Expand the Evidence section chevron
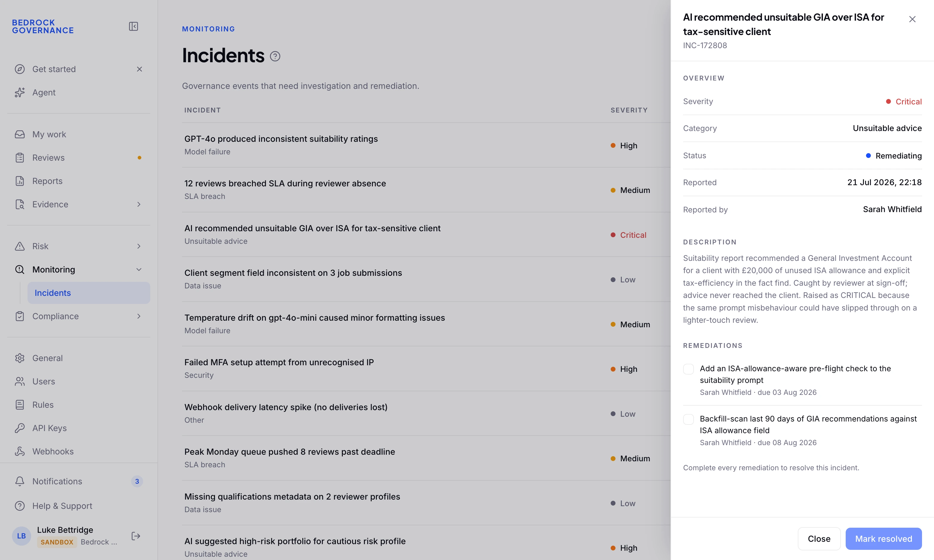This screenshot has height=560, width=934. click(139, 204)
